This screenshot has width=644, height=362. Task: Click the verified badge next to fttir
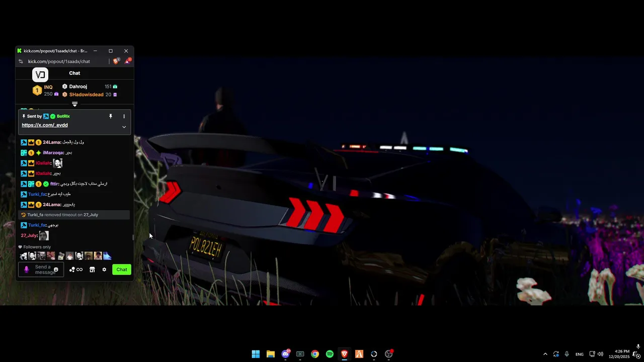46,184
